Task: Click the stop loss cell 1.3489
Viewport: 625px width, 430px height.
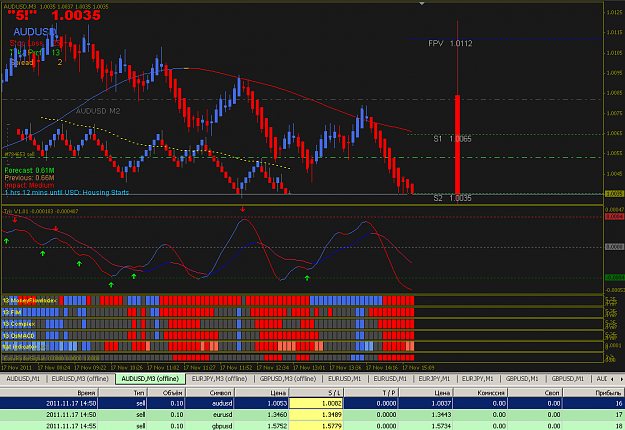Action: pyautogui.click(x=316, y=414)
